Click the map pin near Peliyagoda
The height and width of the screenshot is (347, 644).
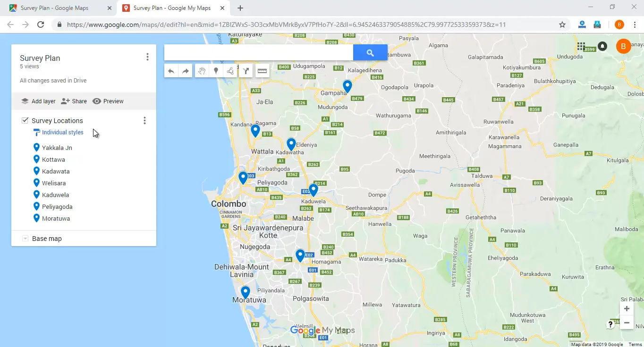point(243,178)
